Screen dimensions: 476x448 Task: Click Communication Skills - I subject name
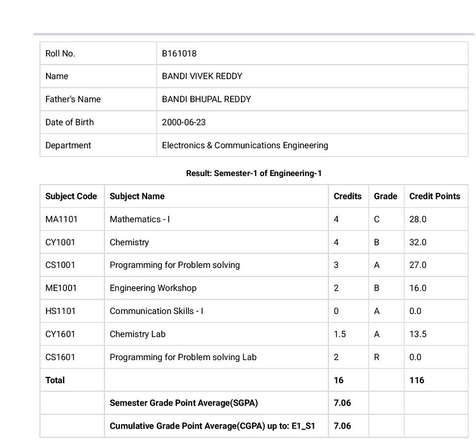pyautogui.click(x=156, y=311)
